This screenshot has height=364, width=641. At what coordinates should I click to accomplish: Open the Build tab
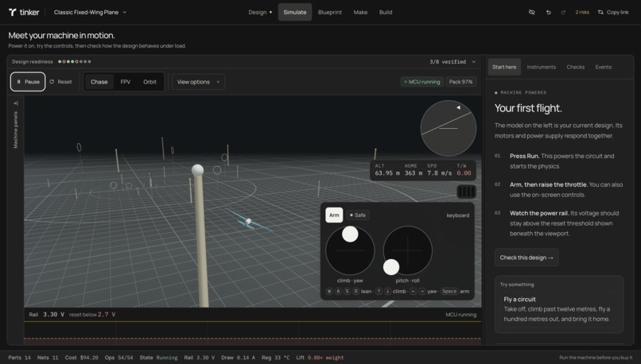point(386,12)
